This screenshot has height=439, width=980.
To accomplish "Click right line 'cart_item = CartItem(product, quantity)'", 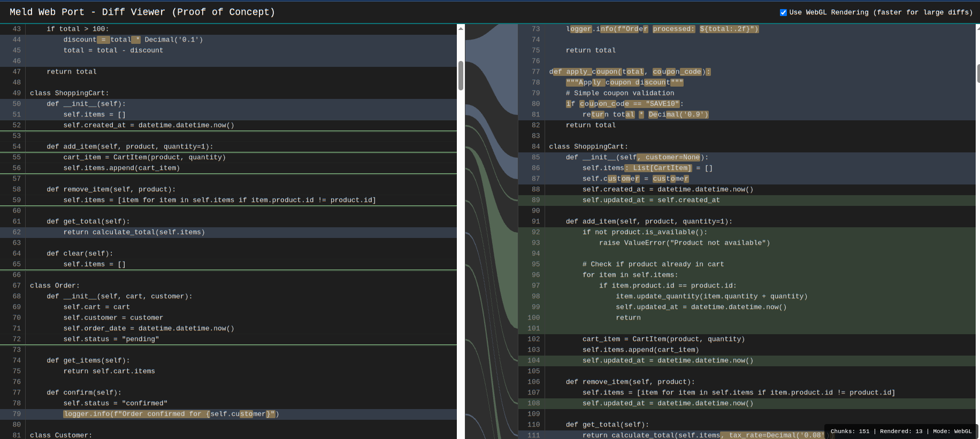I will (x=663, y=339).
